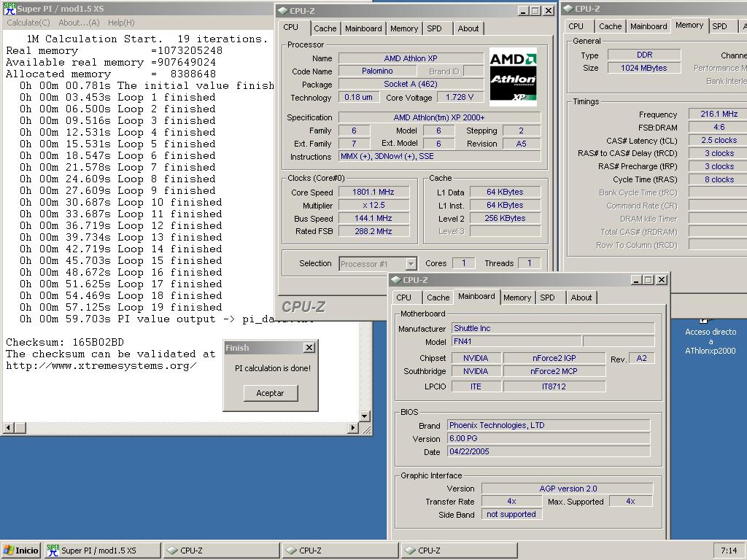Click the CPU-Z Memory window title icon

568,9
